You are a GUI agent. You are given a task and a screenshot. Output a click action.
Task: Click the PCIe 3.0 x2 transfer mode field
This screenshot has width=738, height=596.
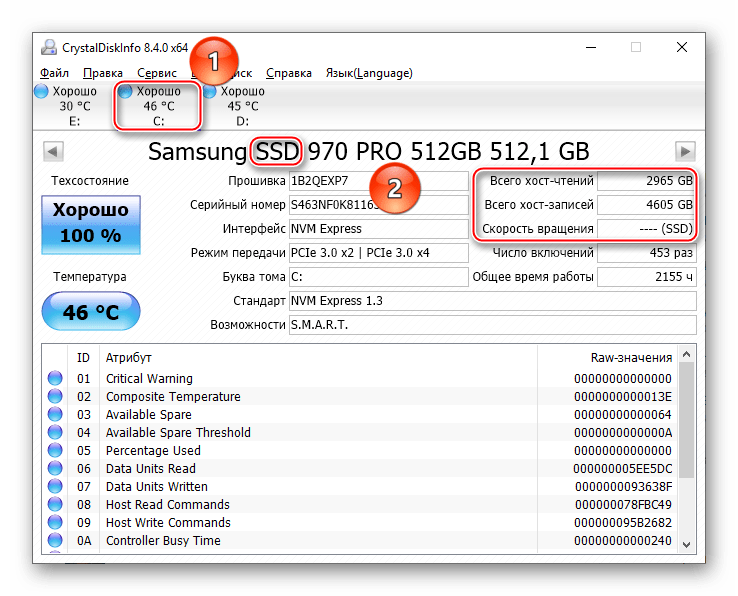pyautogui.click(x=378, y=253)
